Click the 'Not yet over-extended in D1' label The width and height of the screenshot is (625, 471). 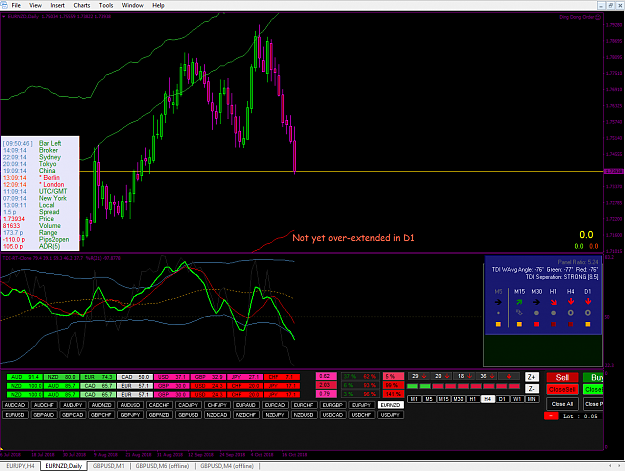pos(354,238)
